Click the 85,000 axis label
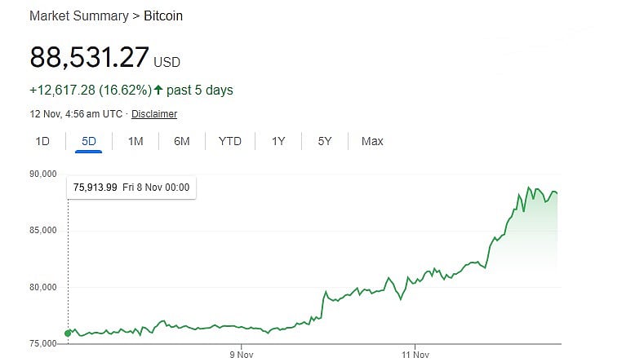The height and width of the screenshot is (362, 644). [x=42, y=231]
